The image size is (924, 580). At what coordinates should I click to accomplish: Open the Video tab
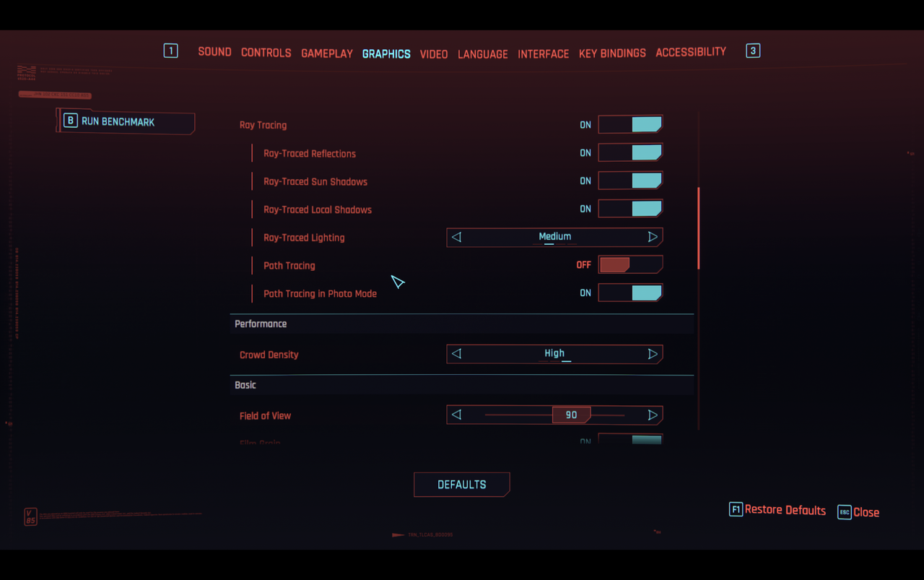coord(434,54)
